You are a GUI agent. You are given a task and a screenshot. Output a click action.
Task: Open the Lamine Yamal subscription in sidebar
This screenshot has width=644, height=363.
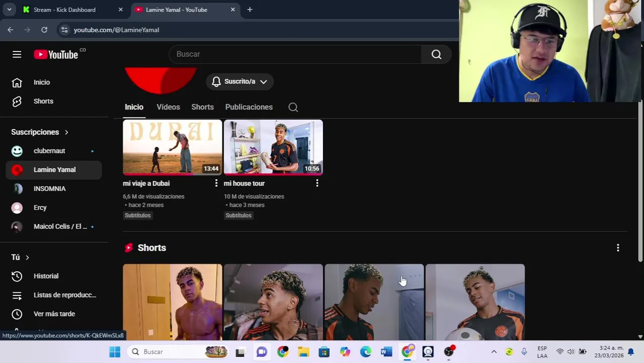(x=54, y=170)
